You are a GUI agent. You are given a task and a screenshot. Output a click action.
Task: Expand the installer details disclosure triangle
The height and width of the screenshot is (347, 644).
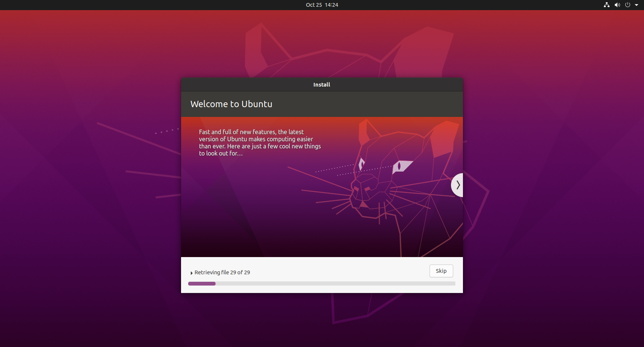[x=192, y=273]
